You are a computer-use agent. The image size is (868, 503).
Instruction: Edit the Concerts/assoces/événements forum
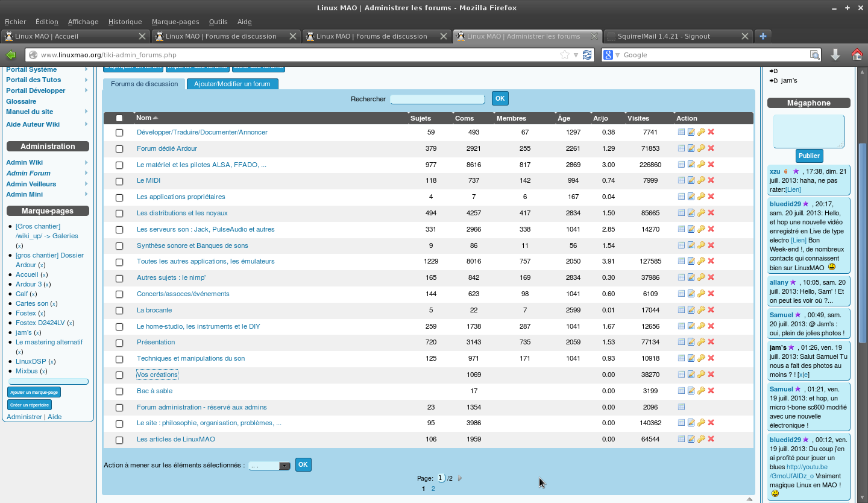click(x=691, y=294)
